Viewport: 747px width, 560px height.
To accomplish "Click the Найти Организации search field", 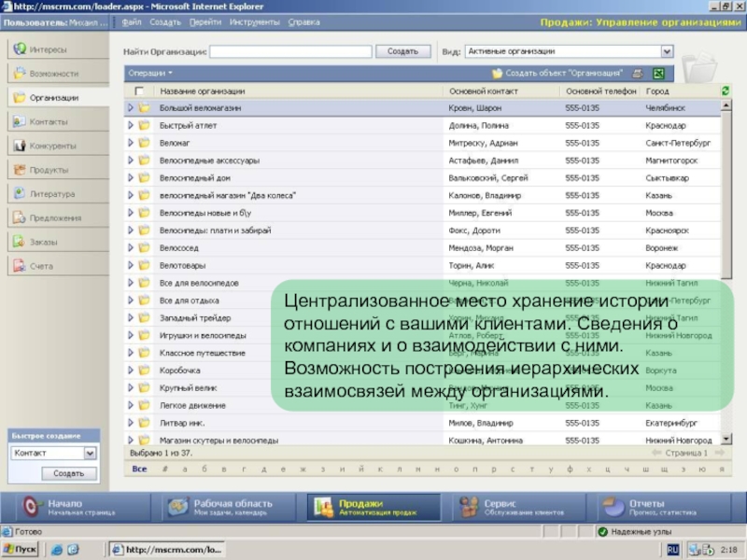I will tap(290, 51).
